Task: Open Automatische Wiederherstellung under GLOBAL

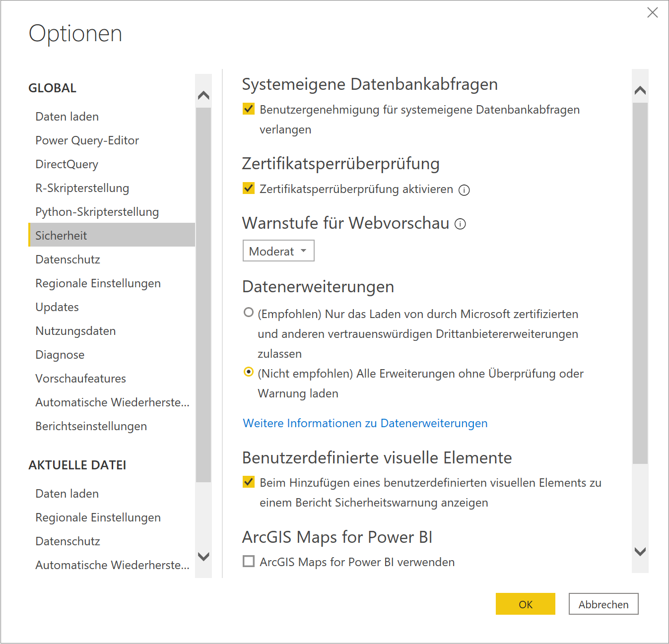Action: [112, 402]
